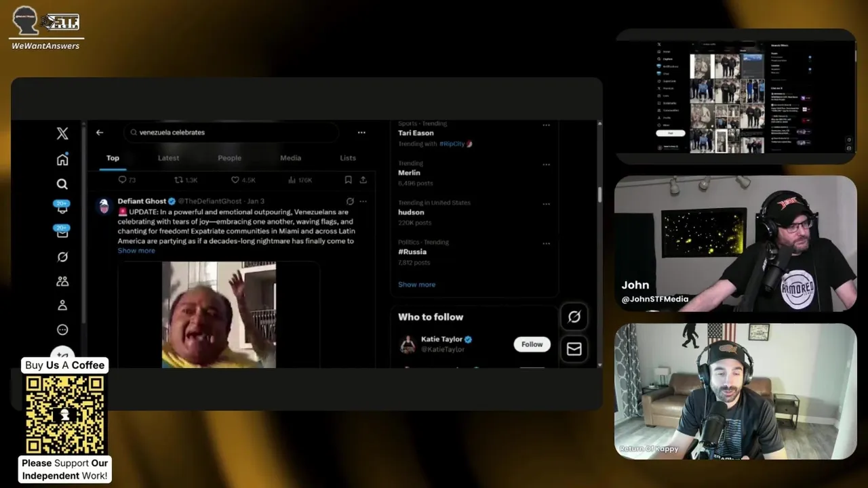Click the secondary screen preview at top right

point(735,97)
